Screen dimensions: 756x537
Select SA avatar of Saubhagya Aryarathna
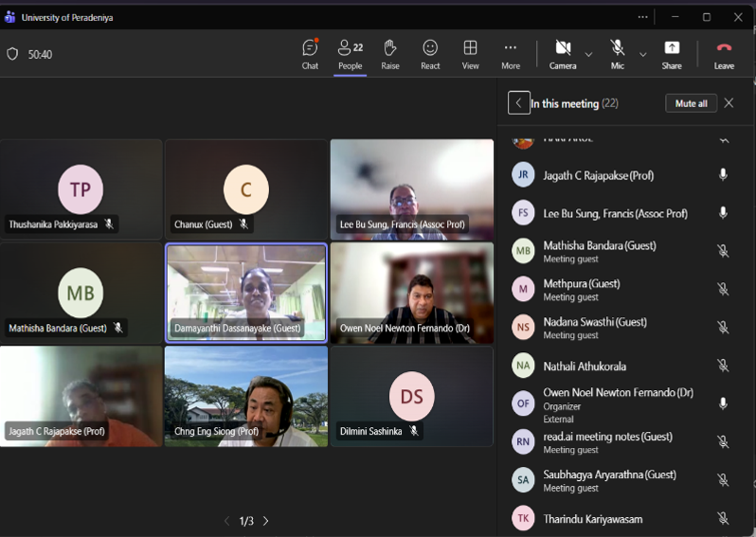tap(523, 479)
